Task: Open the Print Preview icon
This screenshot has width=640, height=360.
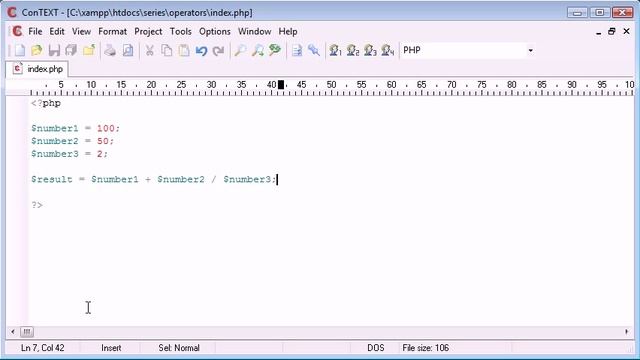Action: [x=128, y=51]
